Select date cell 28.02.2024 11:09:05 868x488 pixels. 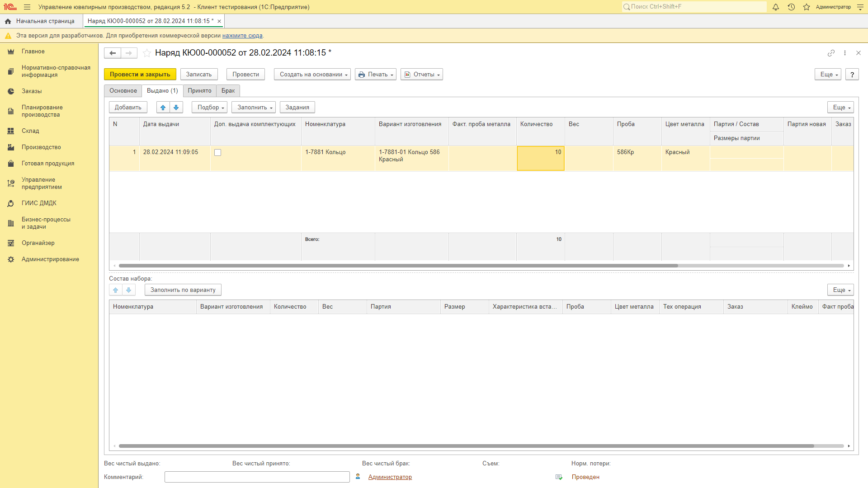pyautogui.click(x=175, y=158)
